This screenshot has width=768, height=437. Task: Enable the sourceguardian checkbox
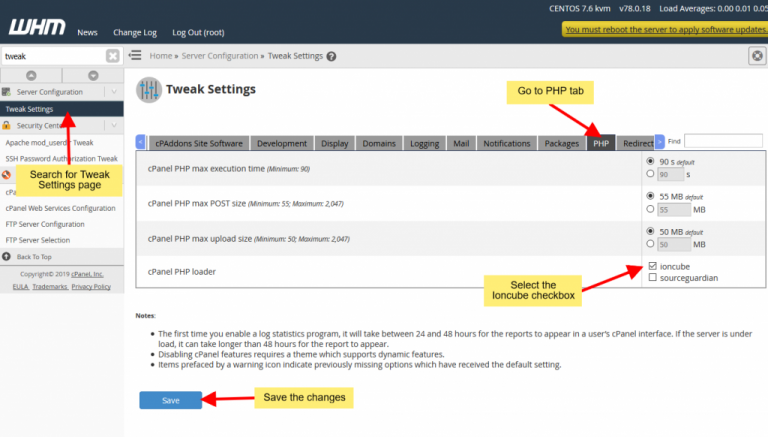pos(652,278)
